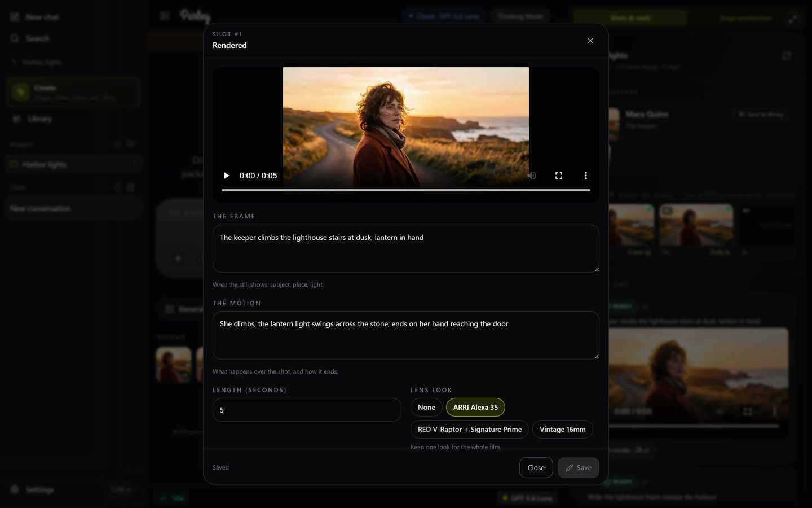The width and height of the screenshot is (812, 508).
Task: Play the rendered shot video
Action: [x=226, y=176]
